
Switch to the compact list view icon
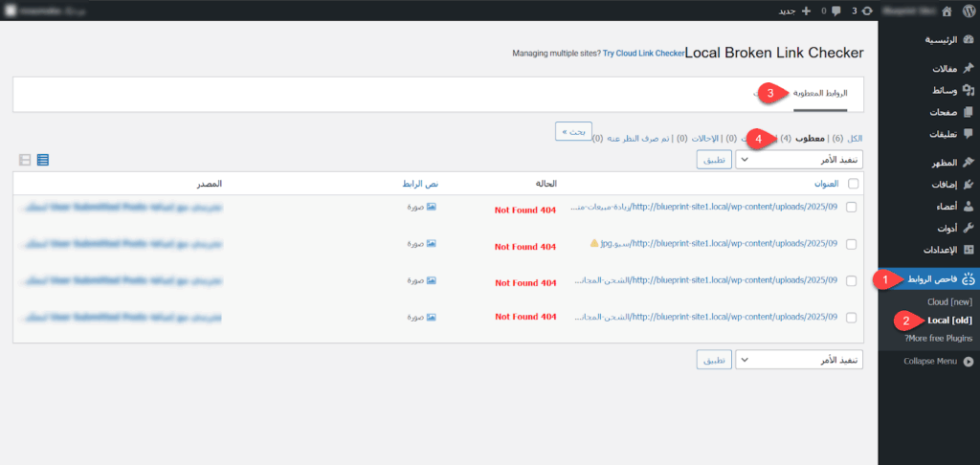coord(43,159)
